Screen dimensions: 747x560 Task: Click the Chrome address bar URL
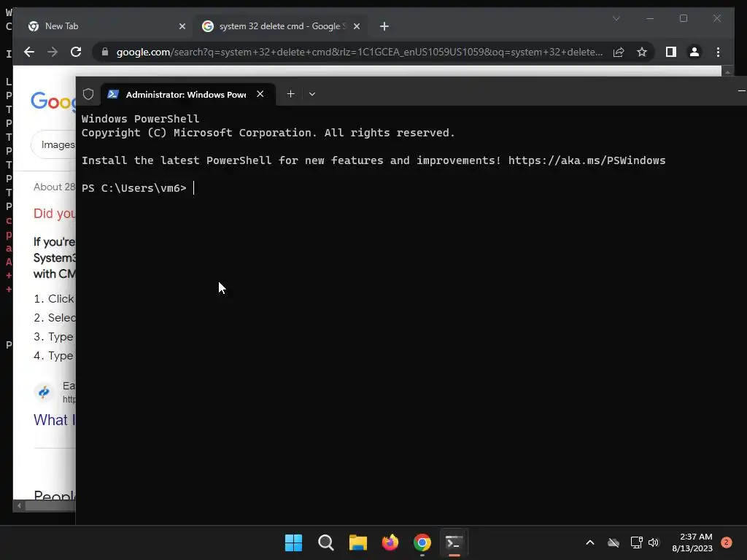360,52
